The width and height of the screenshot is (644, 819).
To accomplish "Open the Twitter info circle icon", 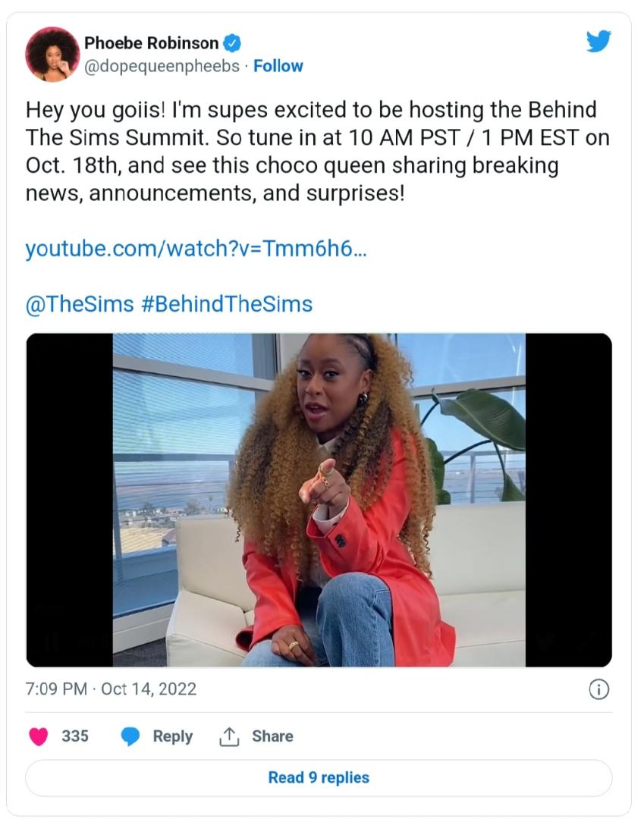I will coord(599,689).
